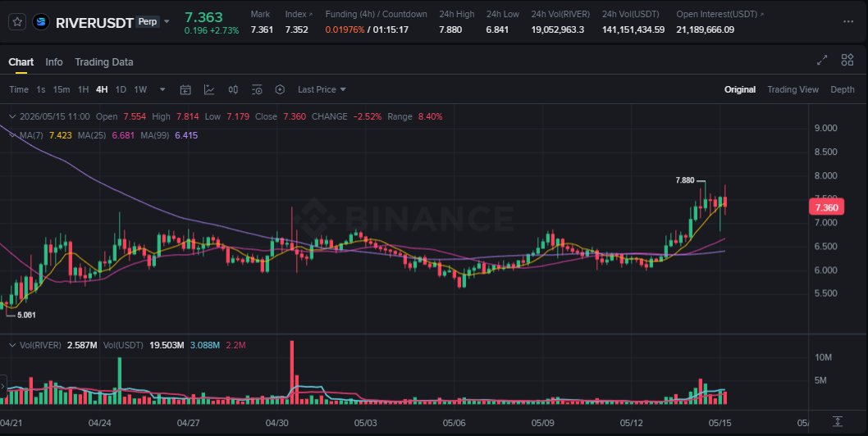
Task: Expand more time intervals dropdown
Action: [162, 89]
